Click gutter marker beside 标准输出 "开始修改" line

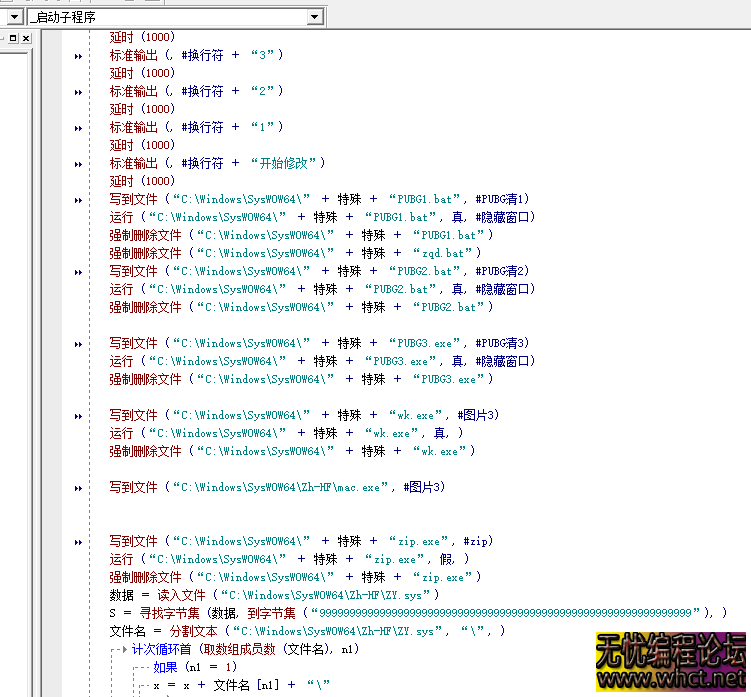(78, 164)
